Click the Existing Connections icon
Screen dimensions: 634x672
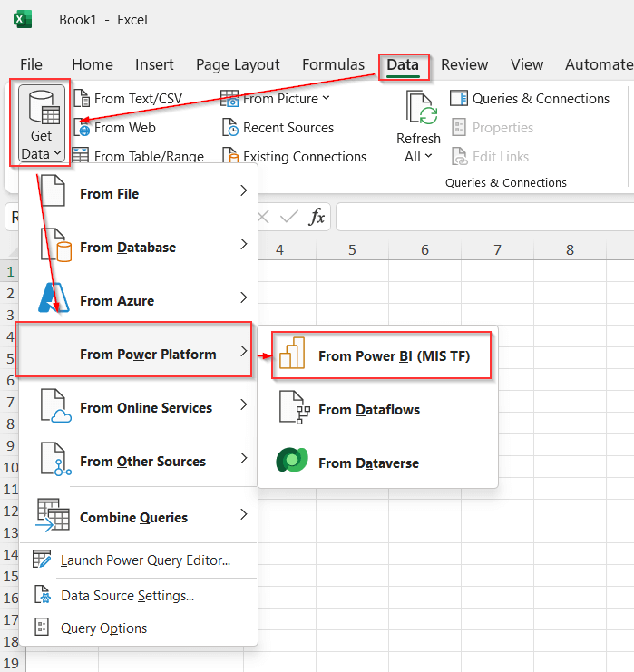(230, 155)
